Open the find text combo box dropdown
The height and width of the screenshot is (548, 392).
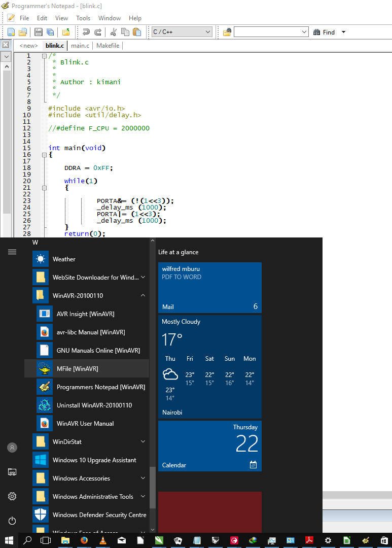[x=304, y=32]
